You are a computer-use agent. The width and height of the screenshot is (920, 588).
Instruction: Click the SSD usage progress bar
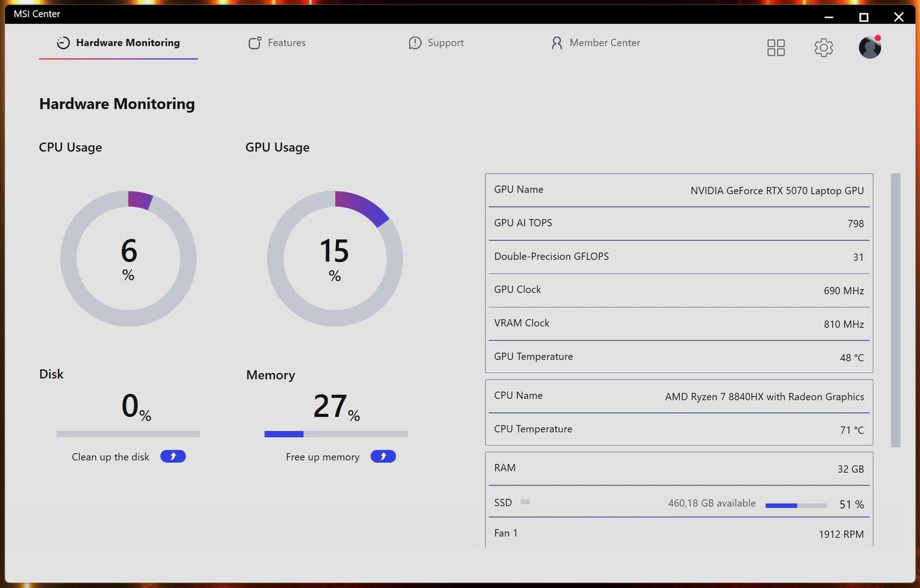pos(796,505)
